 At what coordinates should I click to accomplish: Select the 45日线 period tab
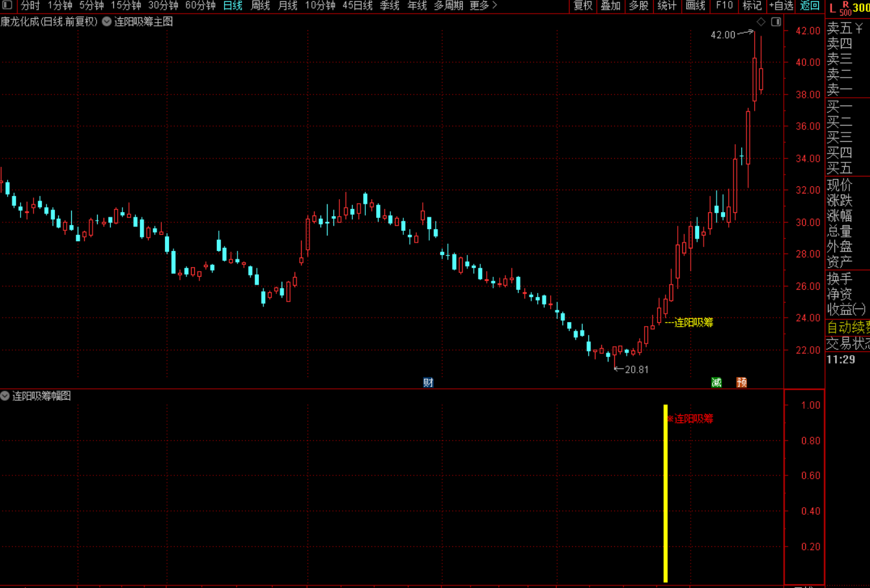click(357, 5)
